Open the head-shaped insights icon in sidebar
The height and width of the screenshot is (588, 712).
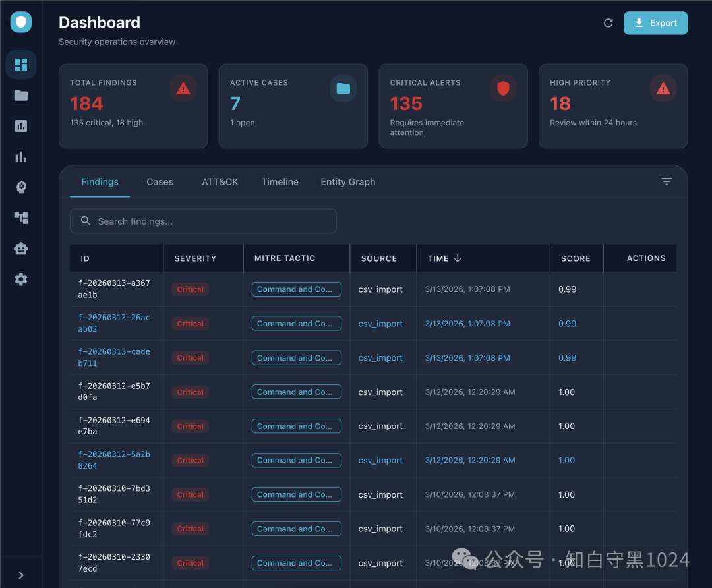coord(21,187)
